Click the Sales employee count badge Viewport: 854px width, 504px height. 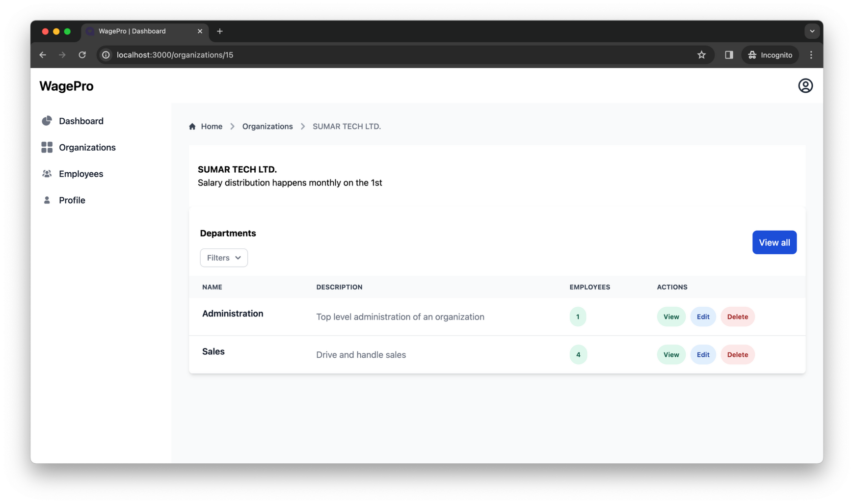pyautogui.click(x=578, y=354)
